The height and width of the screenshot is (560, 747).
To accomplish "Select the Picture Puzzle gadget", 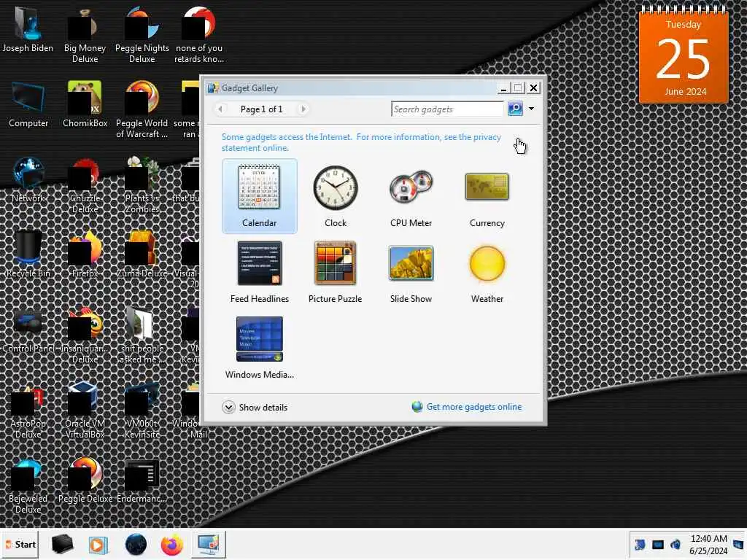I will (335, 272).
